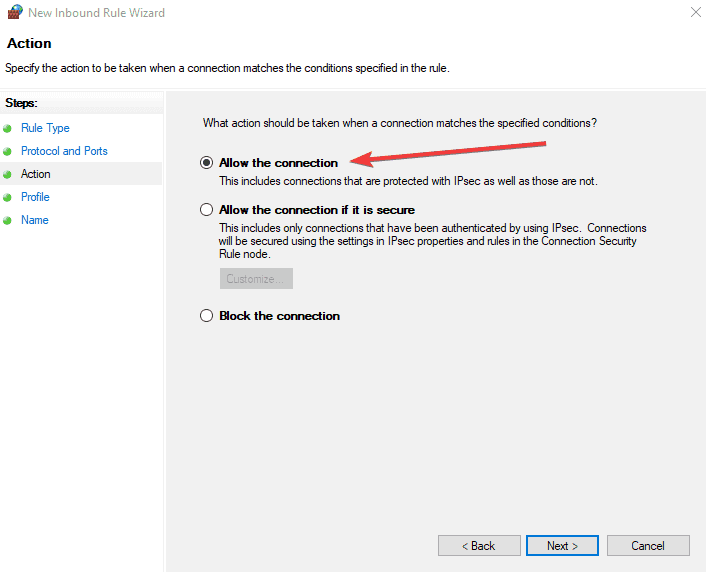Viewport: 706px width, 572px height.
Task: Click the New Inbound Rule Wizard title icon
Action: (x=14, y=13)
